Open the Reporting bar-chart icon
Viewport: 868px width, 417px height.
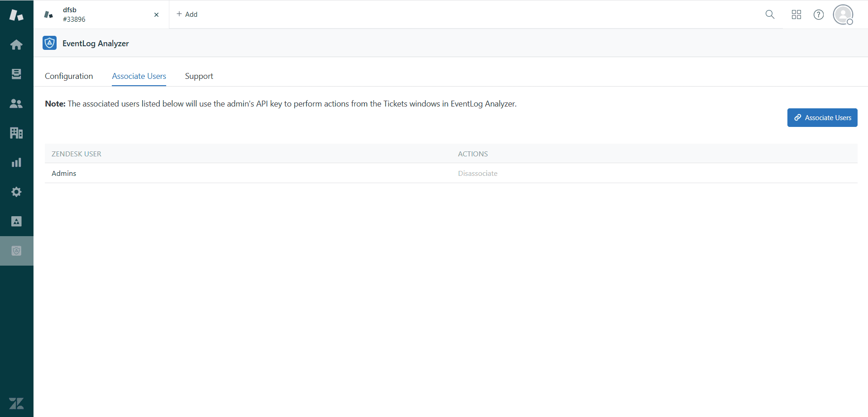16,162
